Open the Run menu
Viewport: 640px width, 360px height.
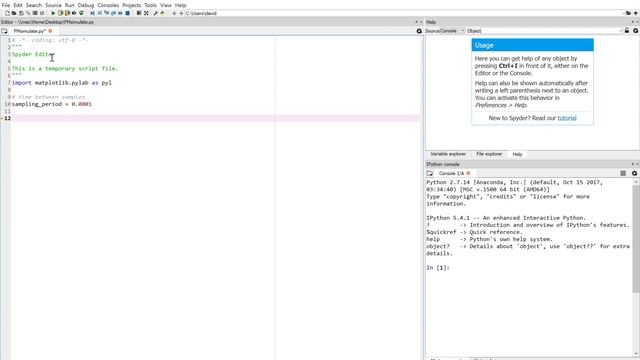pos(69,5)
